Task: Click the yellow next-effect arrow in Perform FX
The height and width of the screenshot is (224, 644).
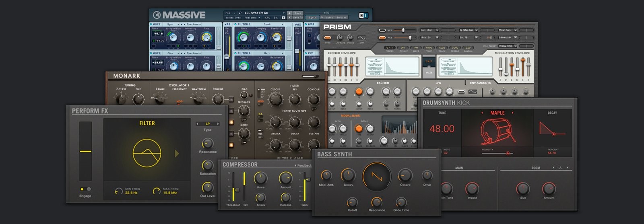Action: (x=177, y=153)
